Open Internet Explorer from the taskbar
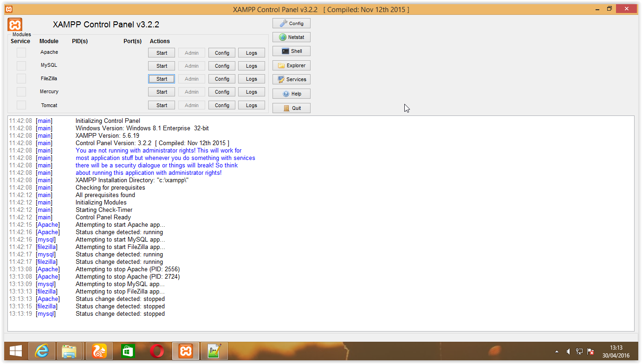Screen dimensions: 642x364 click(x=42, y=351)
